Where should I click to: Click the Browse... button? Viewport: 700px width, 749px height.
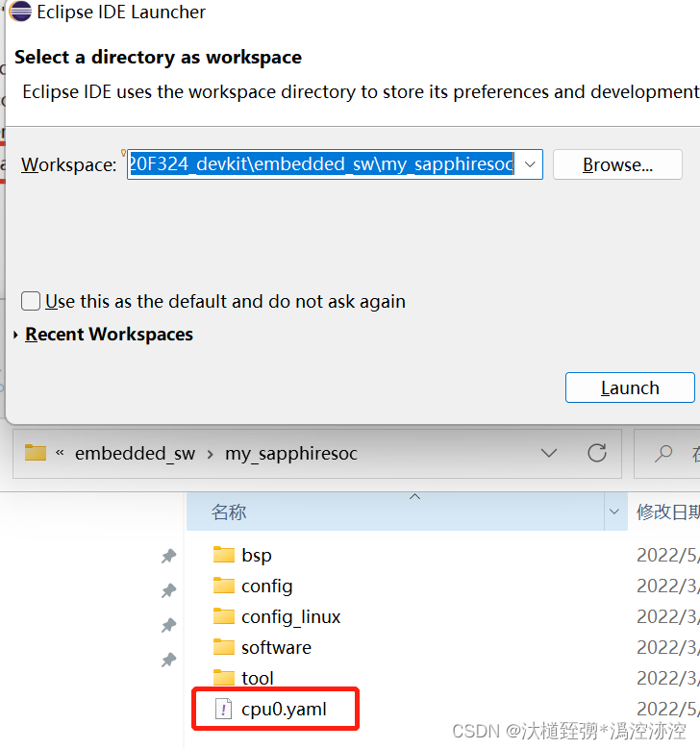(617, 164)
